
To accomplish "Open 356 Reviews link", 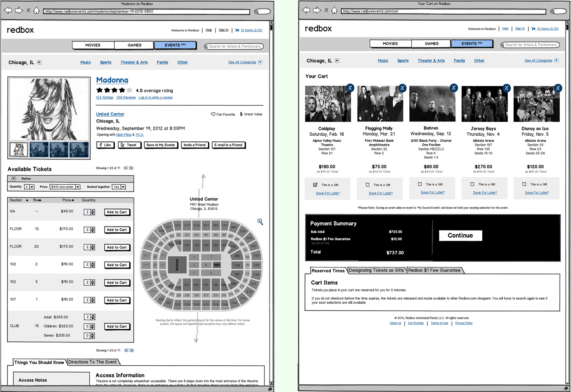I will pos(126,97).
